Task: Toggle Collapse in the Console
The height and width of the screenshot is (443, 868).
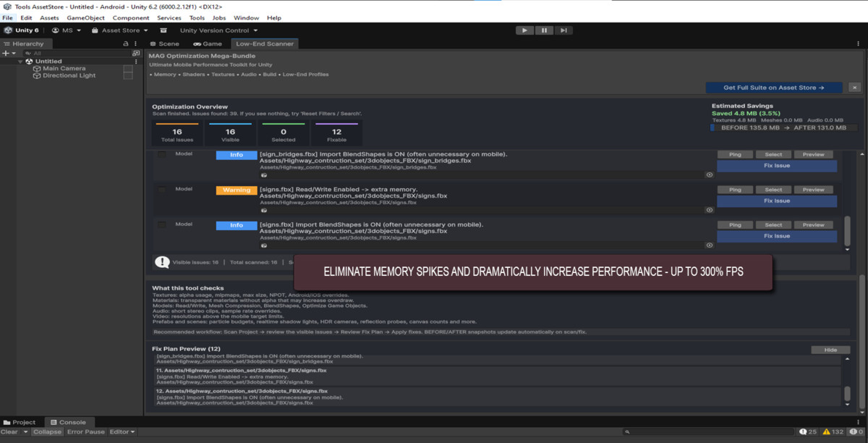Action: [x=47, y=432]
